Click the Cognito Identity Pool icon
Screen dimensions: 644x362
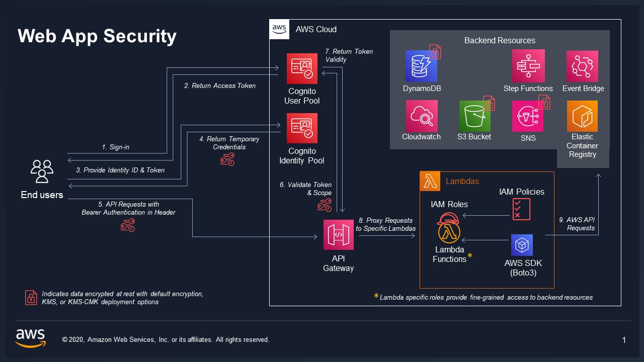(302, 128)
